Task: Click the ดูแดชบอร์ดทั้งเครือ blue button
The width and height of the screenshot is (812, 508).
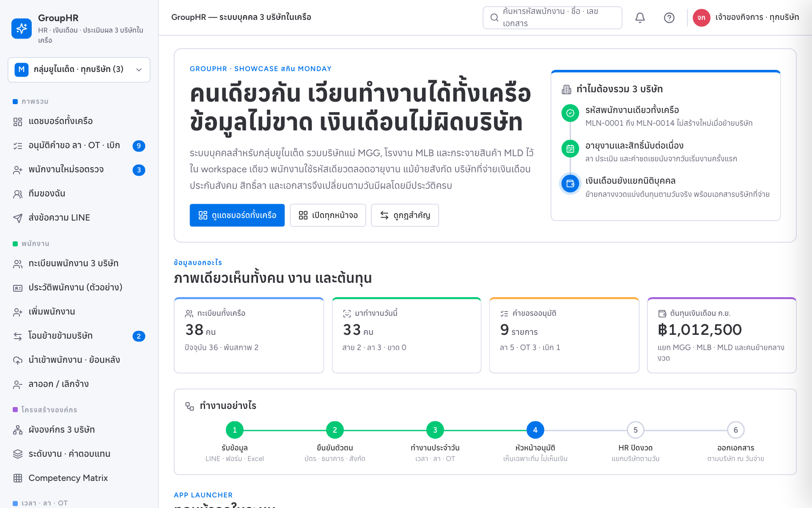Action: (x=237, y=215)
